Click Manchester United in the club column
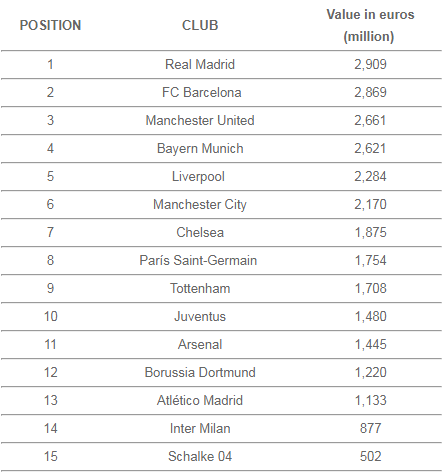 [200, 120]
